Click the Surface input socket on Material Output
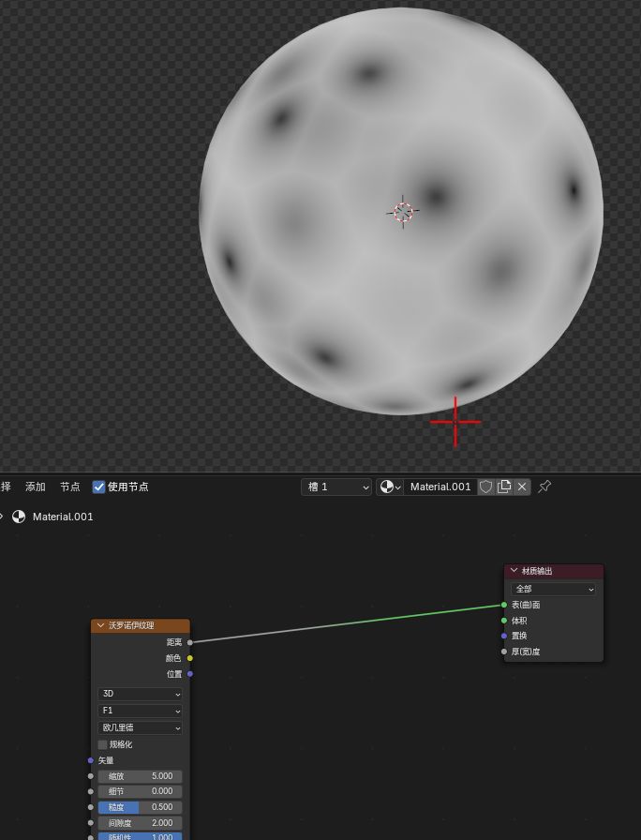The image size is (641, 840). [x=504, y=605]
